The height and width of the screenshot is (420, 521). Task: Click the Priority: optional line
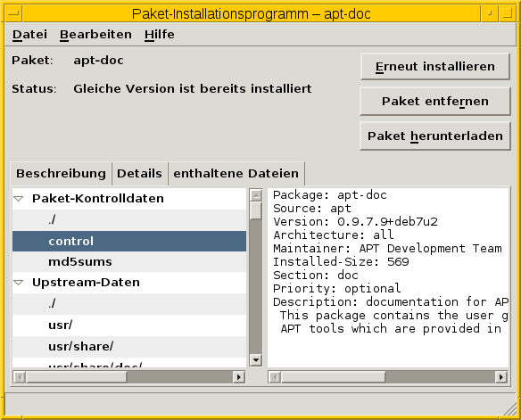tap(336, 289)
